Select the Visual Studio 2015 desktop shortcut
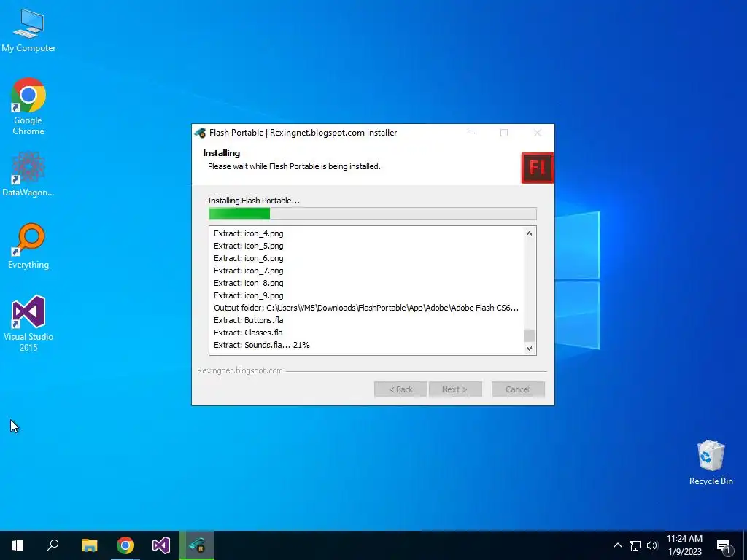Viewport: 747px width, 560px height. (28, 323)
